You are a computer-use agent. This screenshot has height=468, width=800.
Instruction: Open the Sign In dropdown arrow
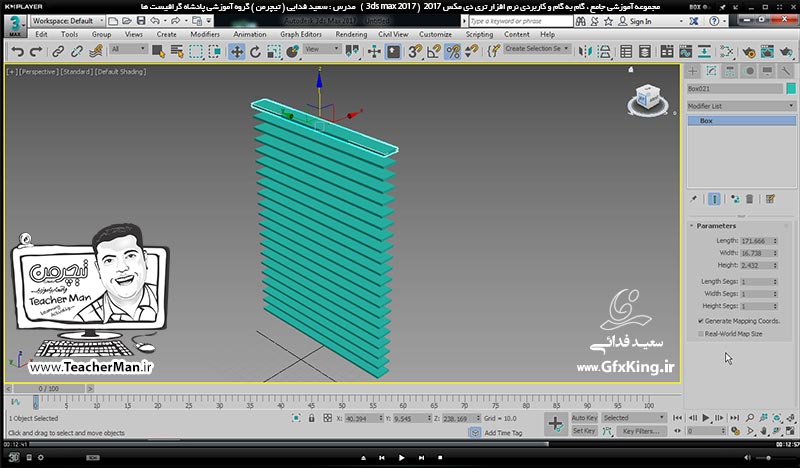681,21
